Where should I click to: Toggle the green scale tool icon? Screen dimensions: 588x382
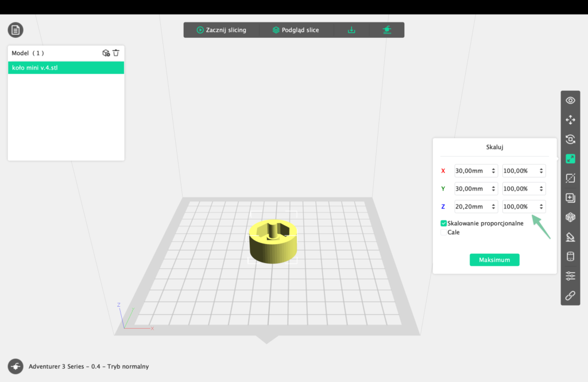coord(570,159)
